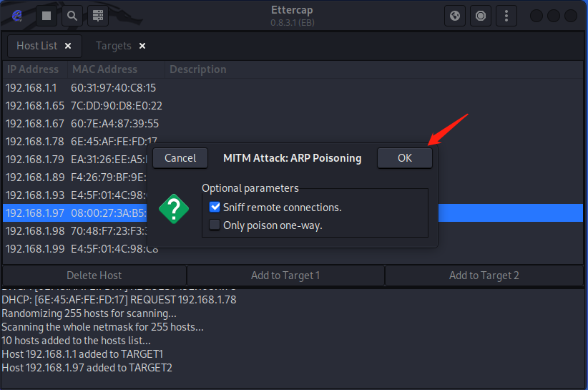The height and width of the screenshot is (390, 588).
Task: Click the green question mark dialog icon
Action: tap(174, 209)
